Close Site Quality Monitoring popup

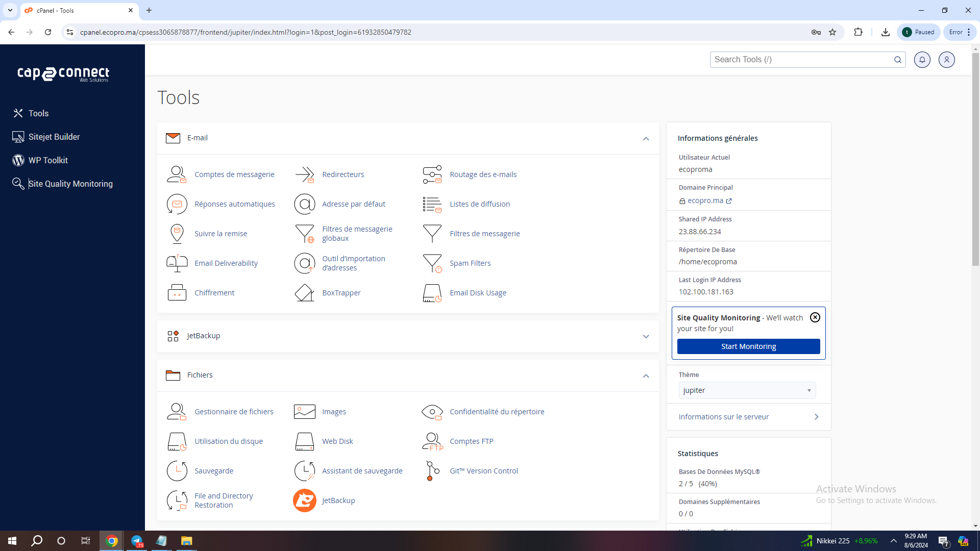pyautogui.click(x=815, y=317)
